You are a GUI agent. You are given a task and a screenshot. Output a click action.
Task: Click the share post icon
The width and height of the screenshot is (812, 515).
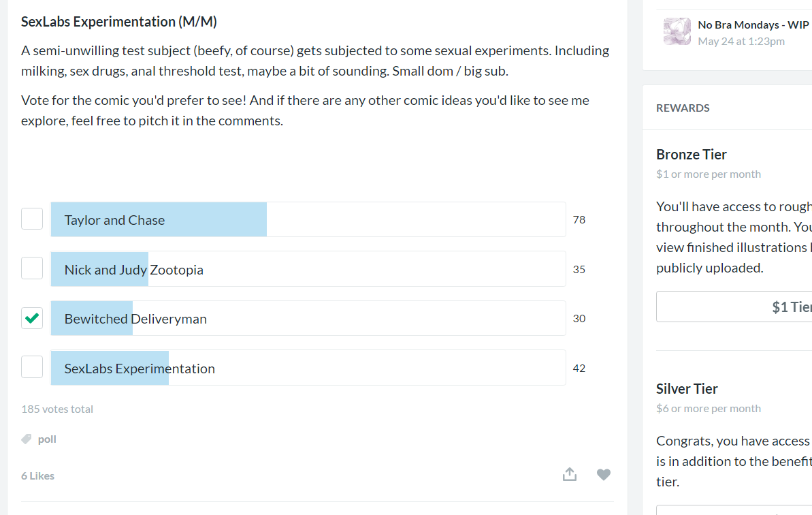[570, 474]
